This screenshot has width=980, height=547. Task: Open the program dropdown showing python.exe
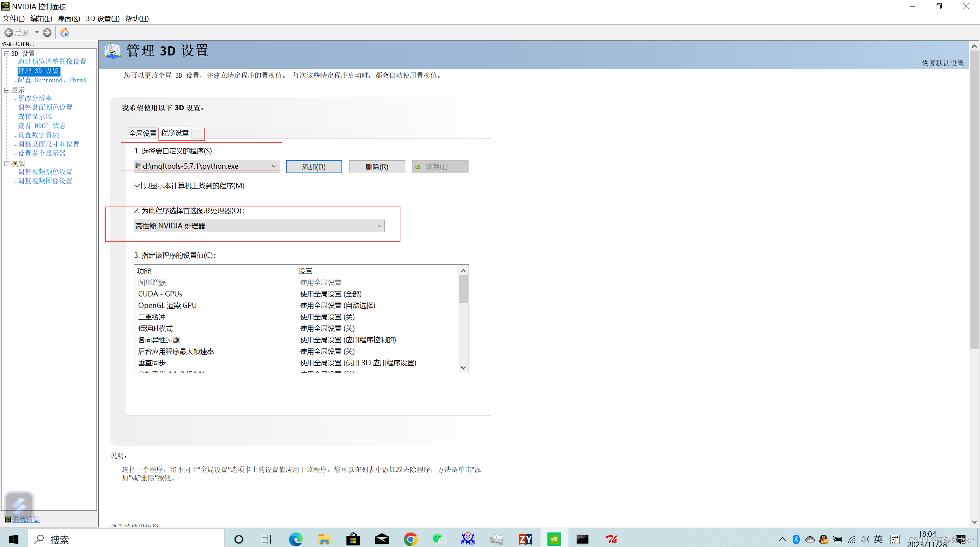pyautogui.click(x=274, y=166)
